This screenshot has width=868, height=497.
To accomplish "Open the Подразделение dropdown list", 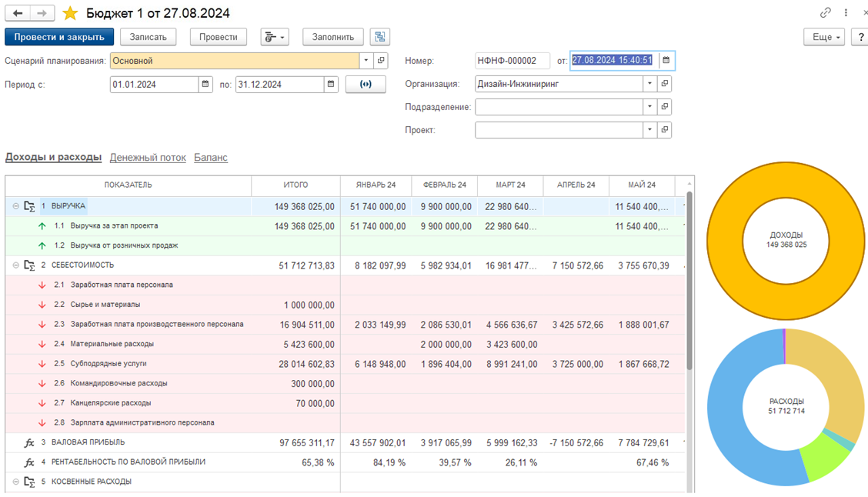I will coord(650,107).
